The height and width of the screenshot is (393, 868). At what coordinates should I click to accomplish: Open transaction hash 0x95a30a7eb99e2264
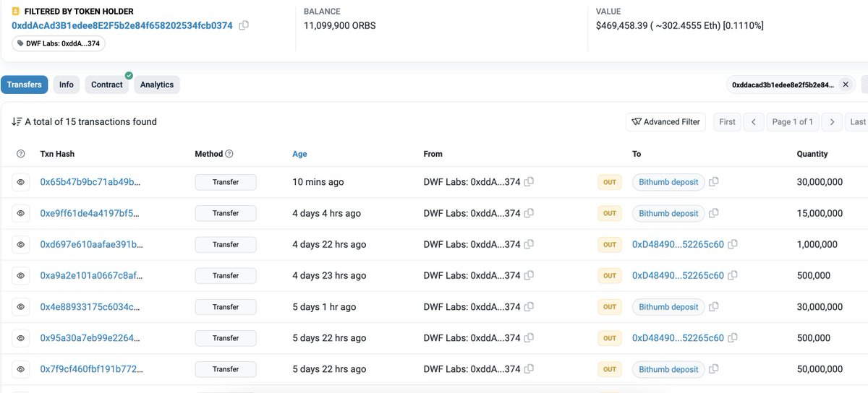point(90,338)
